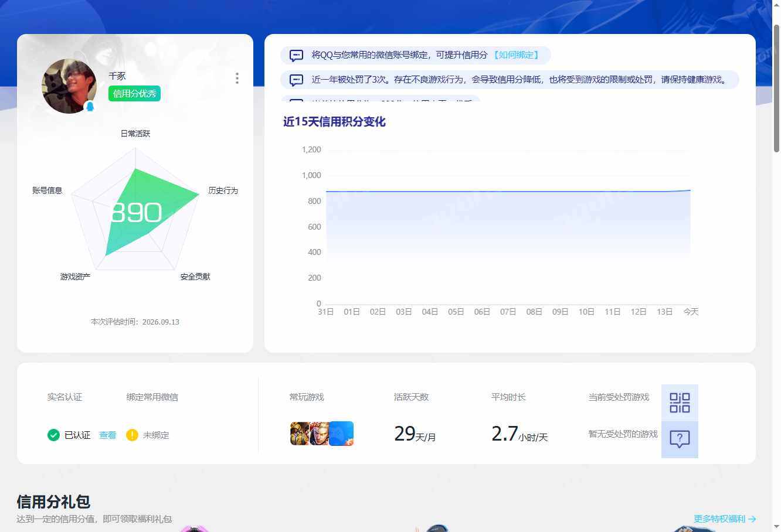Click the yellow warning icon beside 未绑定

pyautogui.click(x=132, y=435)
